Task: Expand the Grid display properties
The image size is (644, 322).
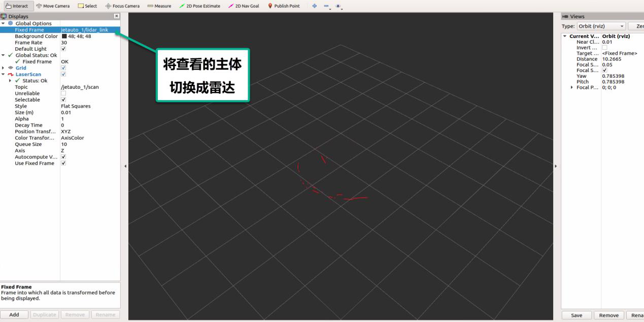Action: pyautogui.click(x=4, y=68)
